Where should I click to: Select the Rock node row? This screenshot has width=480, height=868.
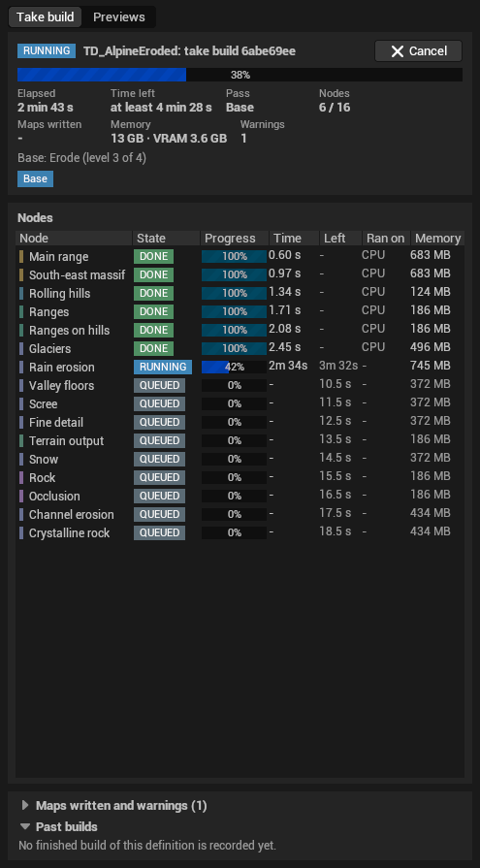pos(240,477)
